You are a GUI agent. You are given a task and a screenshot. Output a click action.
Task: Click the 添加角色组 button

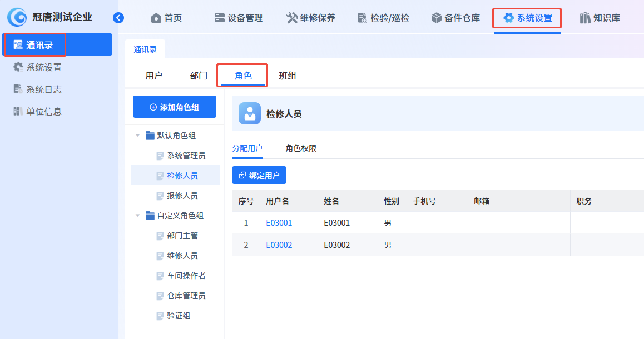[x=175, y=107]
